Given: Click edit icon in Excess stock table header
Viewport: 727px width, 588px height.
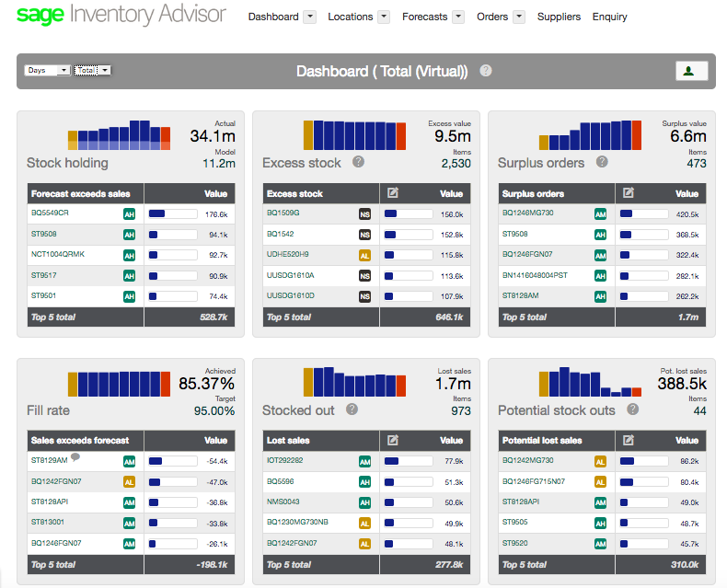Looking at the screenshot, I should [393, 192].
